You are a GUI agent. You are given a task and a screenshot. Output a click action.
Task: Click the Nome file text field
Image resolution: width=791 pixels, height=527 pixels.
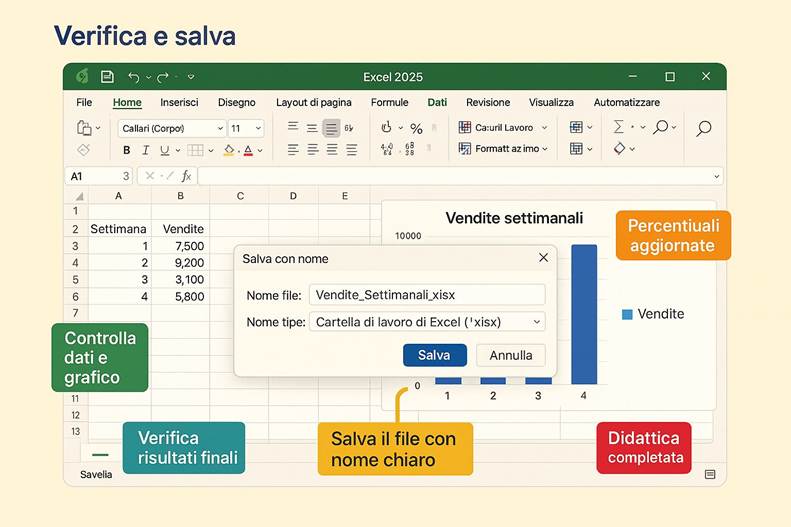click(x=427, y=295)
